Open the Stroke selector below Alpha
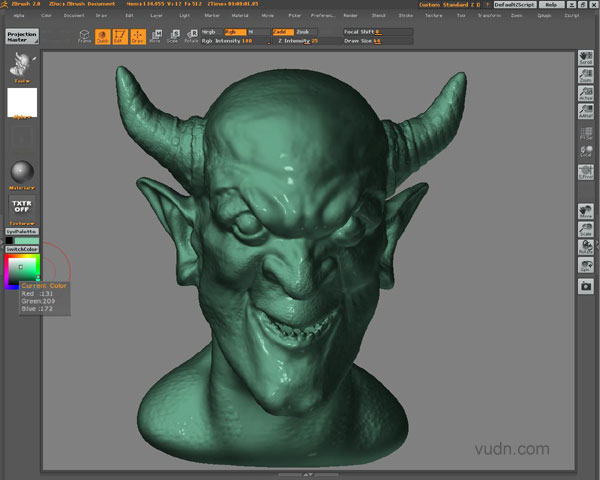The width and height of the screenshot is (600, 480). tap(22, 139)
